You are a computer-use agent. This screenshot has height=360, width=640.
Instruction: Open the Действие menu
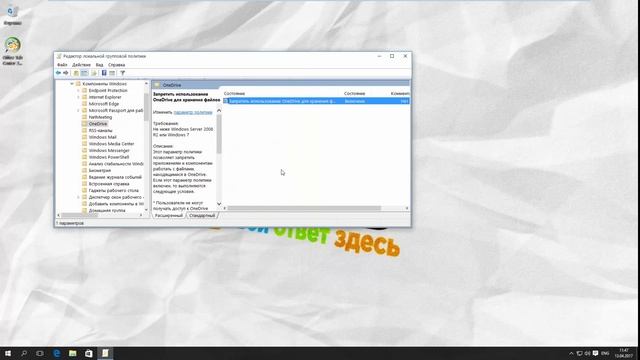point(81,65)
